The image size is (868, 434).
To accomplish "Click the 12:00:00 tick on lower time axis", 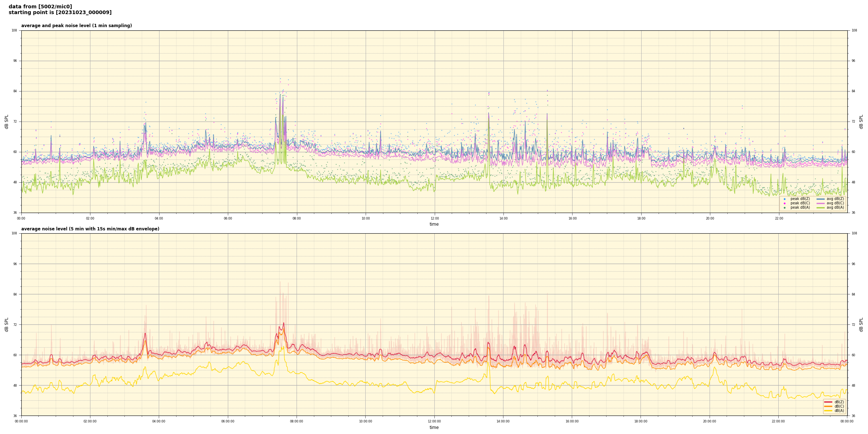I will pyautogui.click(x=434, y=421).
